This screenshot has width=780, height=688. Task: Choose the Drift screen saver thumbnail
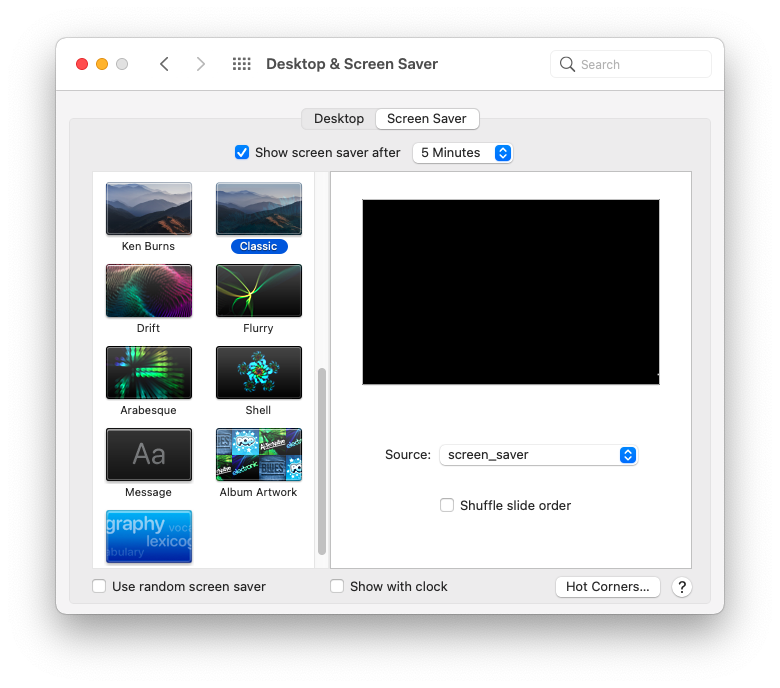tap(149, 291)
